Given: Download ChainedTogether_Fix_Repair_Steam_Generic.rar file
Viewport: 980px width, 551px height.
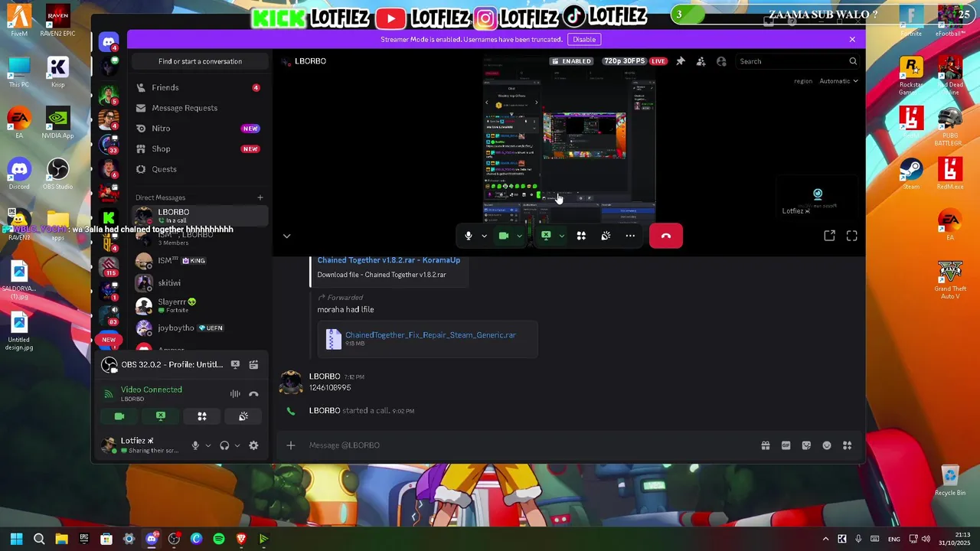Looking at the screenshot, I should (430, 334).
